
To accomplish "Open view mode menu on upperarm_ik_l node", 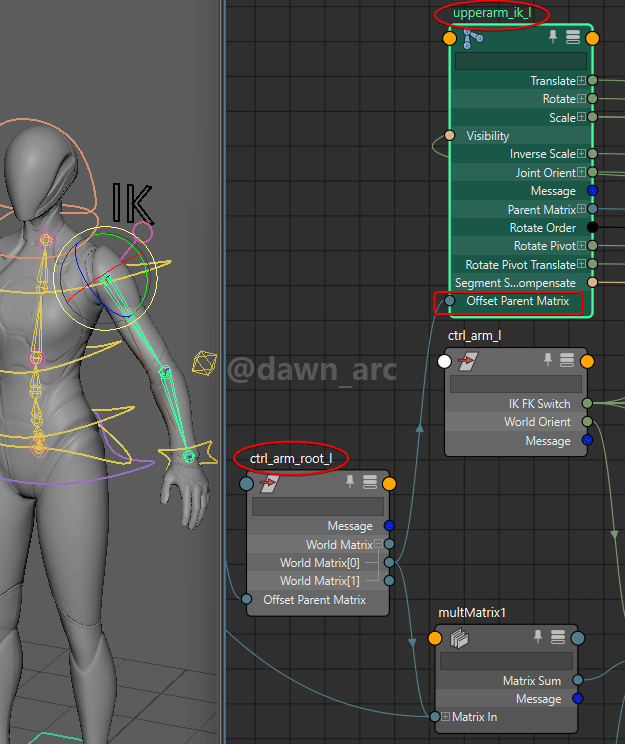I will pyautogui.click(x=573, y=37).
